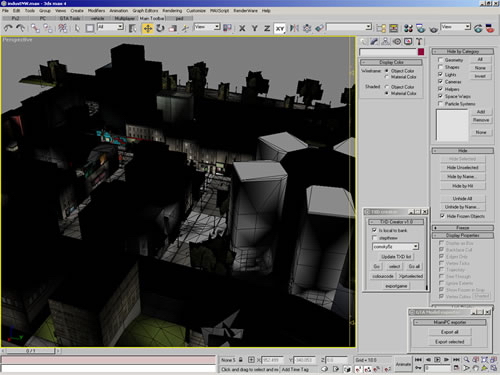The width and height of the screenshot is (500, 375).
Task: Activate the Select and Rotate tool
Action: (x=160, y=28)
